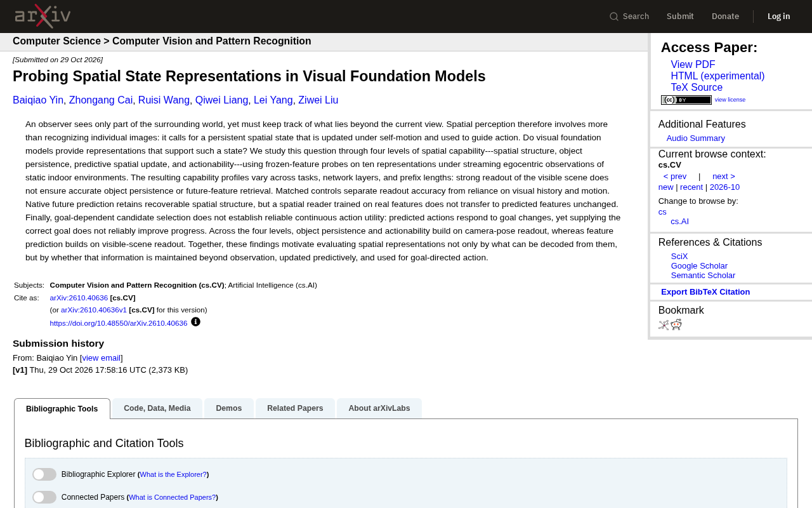
Task: Open SciX citations link
Action: [679, 257]
